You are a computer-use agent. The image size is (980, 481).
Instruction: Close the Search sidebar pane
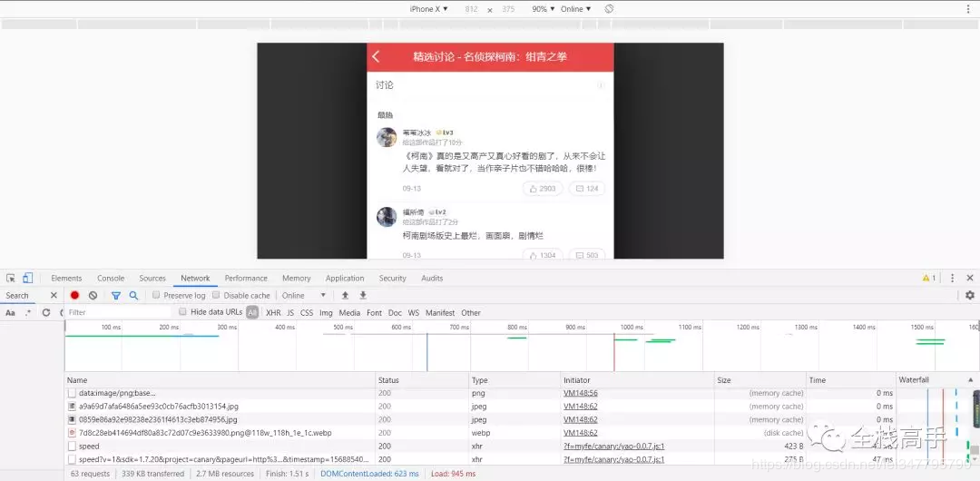tap(54, 295)
